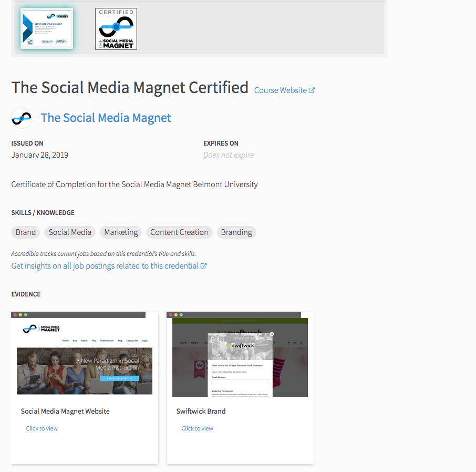Click The Social Media Magnet round logo
Screen dimensions: 476x472
click(x=22, y=118)
